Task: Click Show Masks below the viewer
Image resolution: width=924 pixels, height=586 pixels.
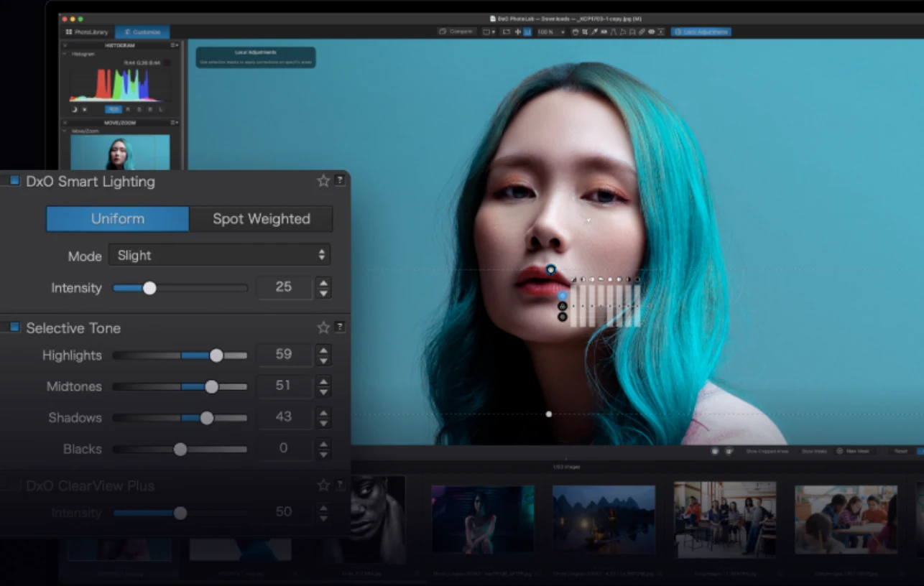Action: tap(813, 451)
